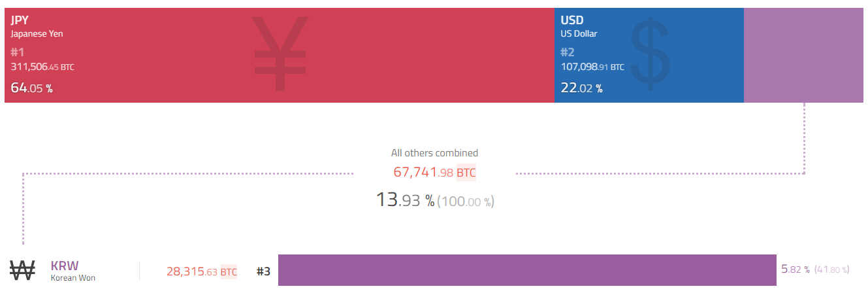Click the #1 rank in JPY block
This screenshot has height=295, width=868.
coord(18,52)
